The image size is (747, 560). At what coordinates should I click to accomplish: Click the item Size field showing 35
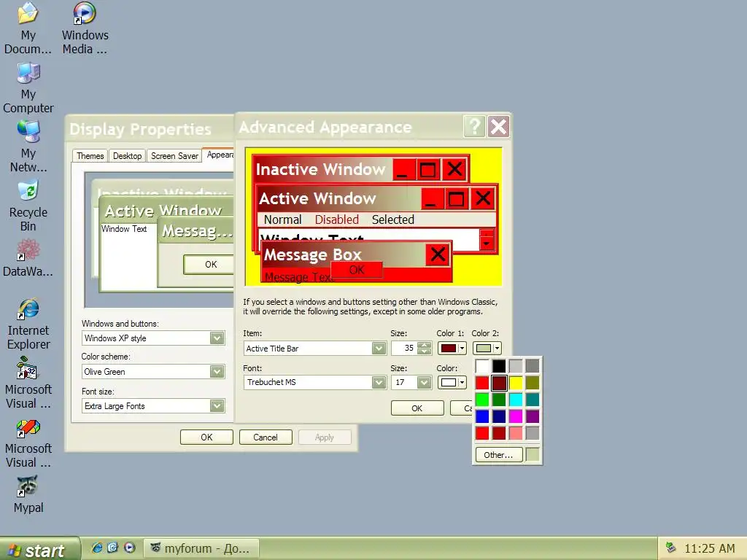pos(403,349)
